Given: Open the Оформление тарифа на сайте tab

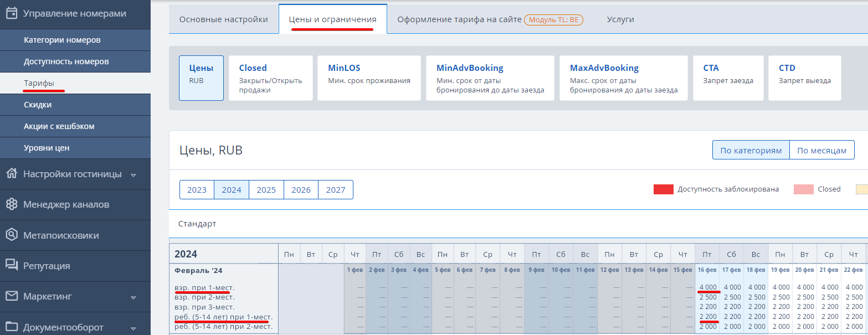Looking at the screenshot, I should point(460,19).
